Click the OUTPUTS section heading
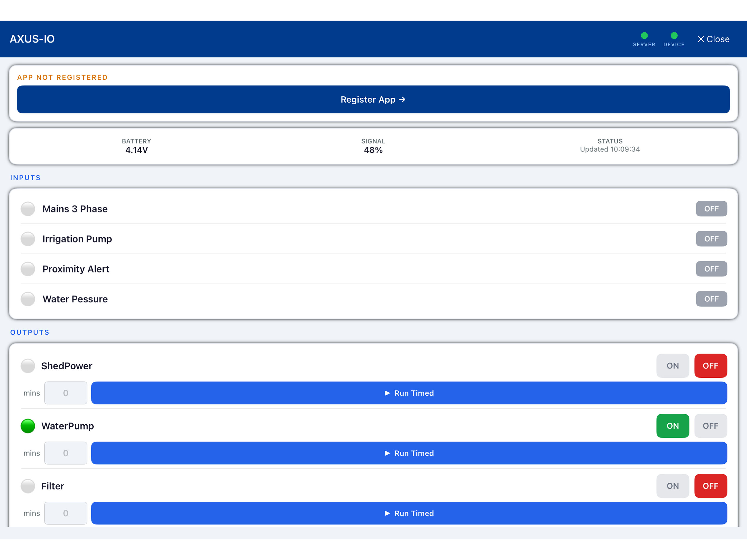This screenshot has width=747, height=560. (x=30, y=332)
